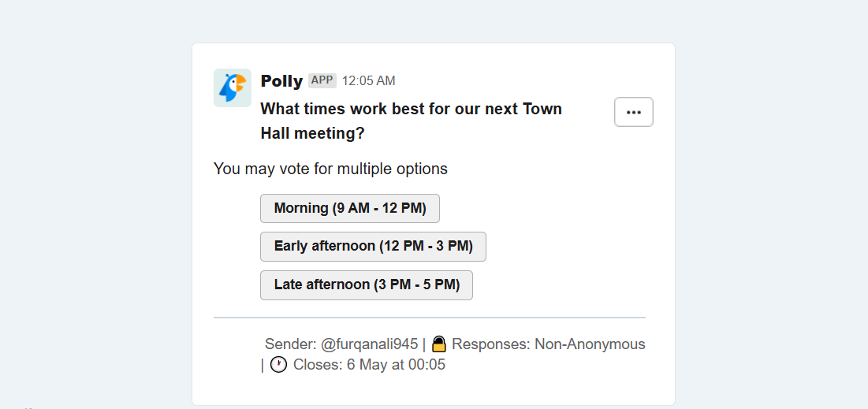The width and height of the screenshot is (868, 409).
Task: Click the "Hall meeting?" second line of question
Action: tap(313, 133)
